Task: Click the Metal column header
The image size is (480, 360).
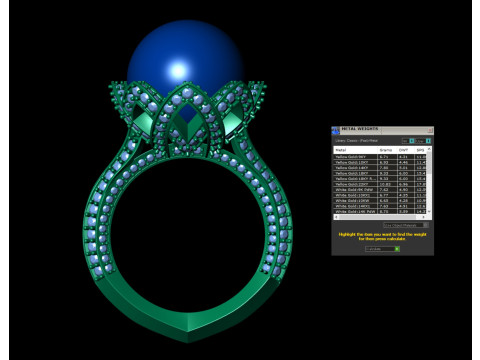Action: click(356, 150)
